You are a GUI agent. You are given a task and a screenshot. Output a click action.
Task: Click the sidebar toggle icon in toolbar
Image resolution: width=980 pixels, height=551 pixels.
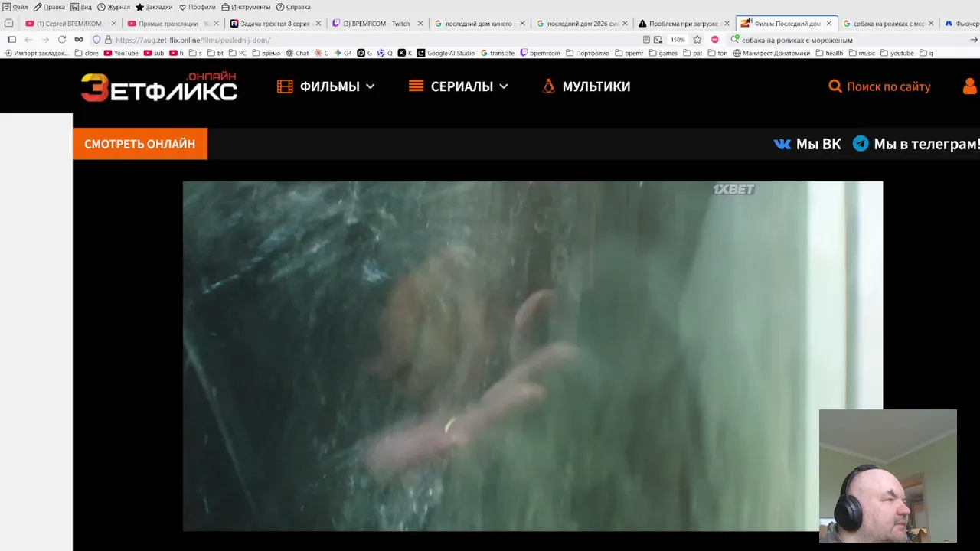11,40
